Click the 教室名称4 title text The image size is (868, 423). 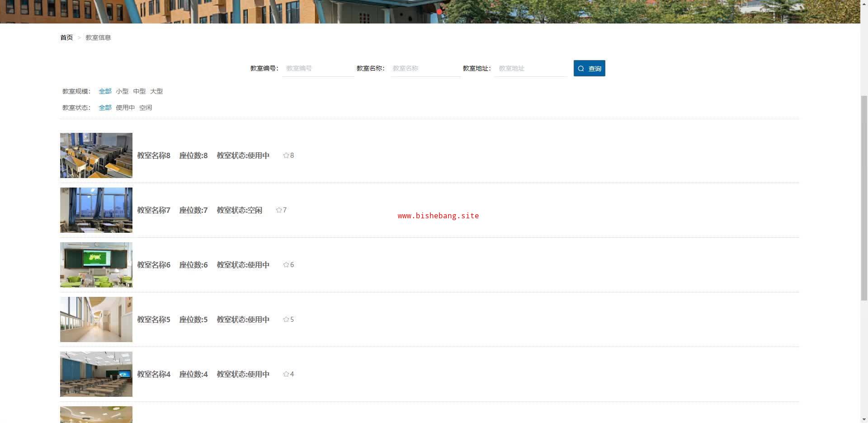pos(154,374)
